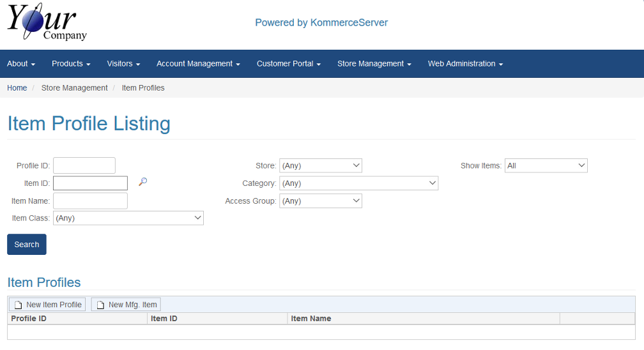Open the Products menu
Screen dimensions: 644x350
point(71,64)
